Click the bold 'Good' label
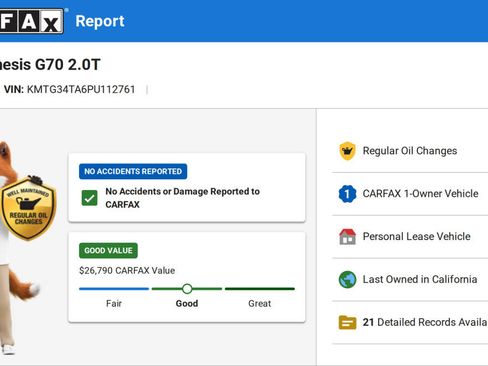This screenshot has height=366, width=488. coord(187,303)
